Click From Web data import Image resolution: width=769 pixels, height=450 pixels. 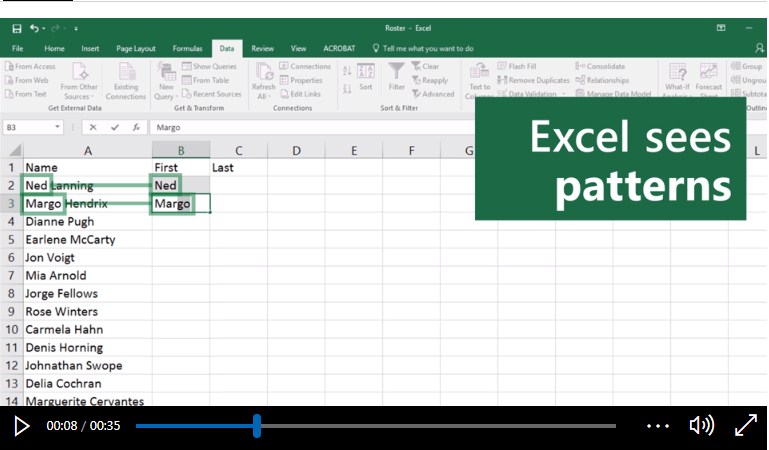[x=27, y=80]
